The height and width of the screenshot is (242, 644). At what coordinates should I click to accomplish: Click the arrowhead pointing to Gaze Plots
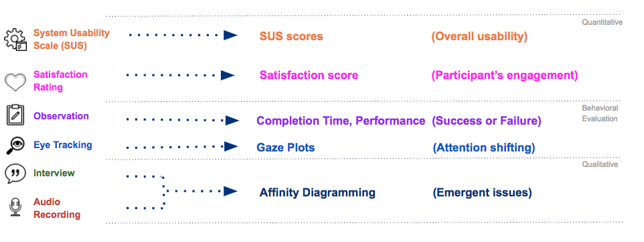click(x=231, y=147)
